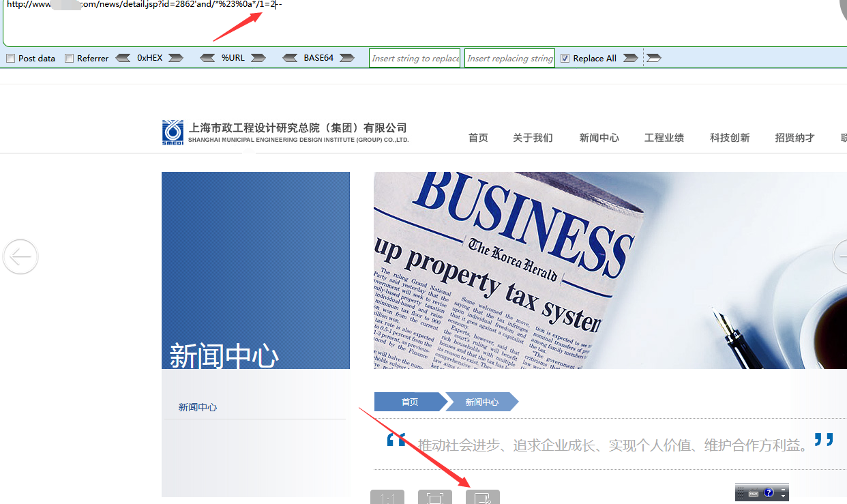847x504 pixels.
Task: Click the 首页 breadcrumb
Action: [409, 402]
